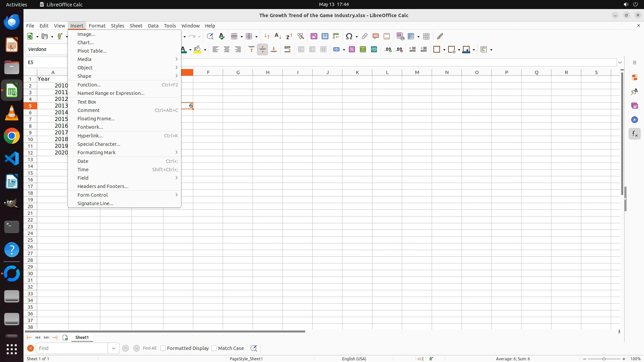Click the AutoFilter icon in toolbar

coord(301,36)
